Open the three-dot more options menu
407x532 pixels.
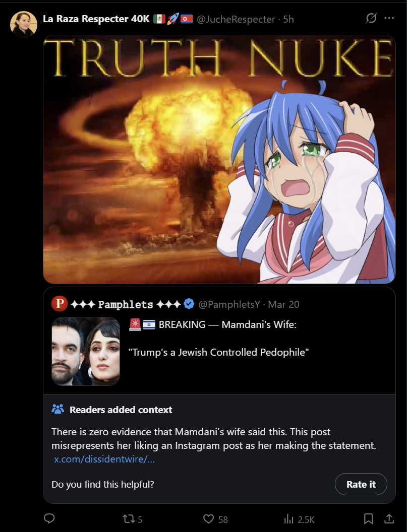pyautogui.click(x=389, y=18)
